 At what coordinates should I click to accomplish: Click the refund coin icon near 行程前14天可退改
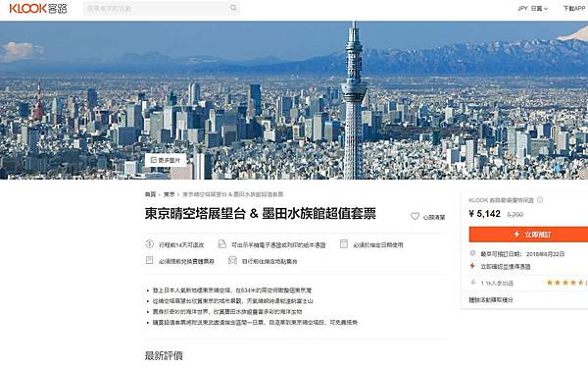click(149, 244)
